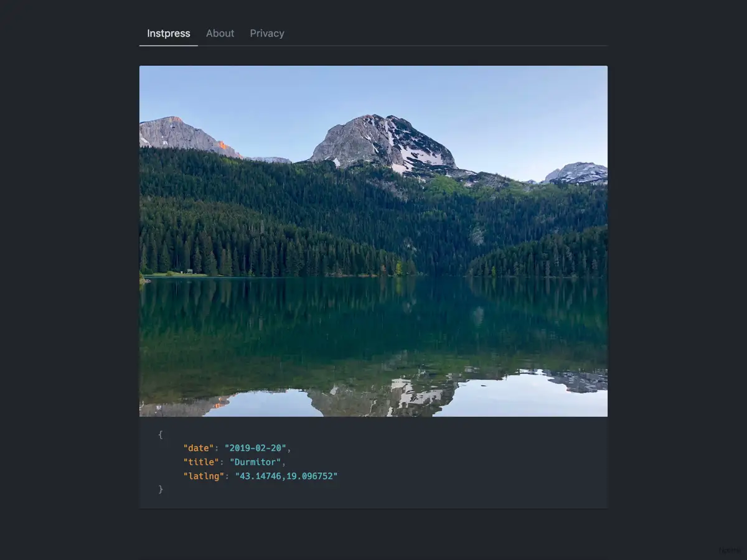Click the "date" key in the JSON
Viewport: 747px width, 560px height.
[x=199, y=448]
